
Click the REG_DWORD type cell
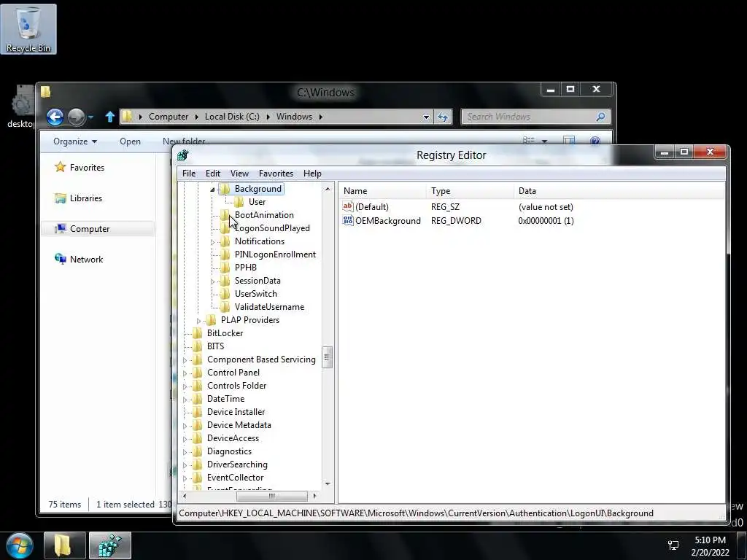pyautogui.click(x=456, y=221)
